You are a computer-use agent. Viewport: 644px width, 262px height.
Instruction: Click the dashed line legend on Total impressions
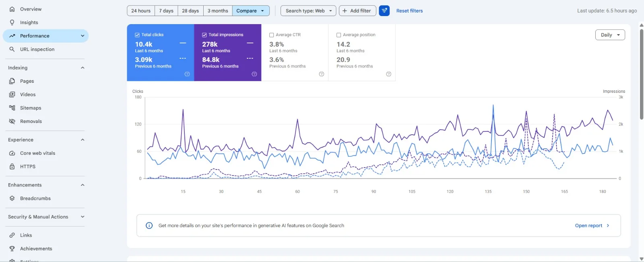pos(250,58)
